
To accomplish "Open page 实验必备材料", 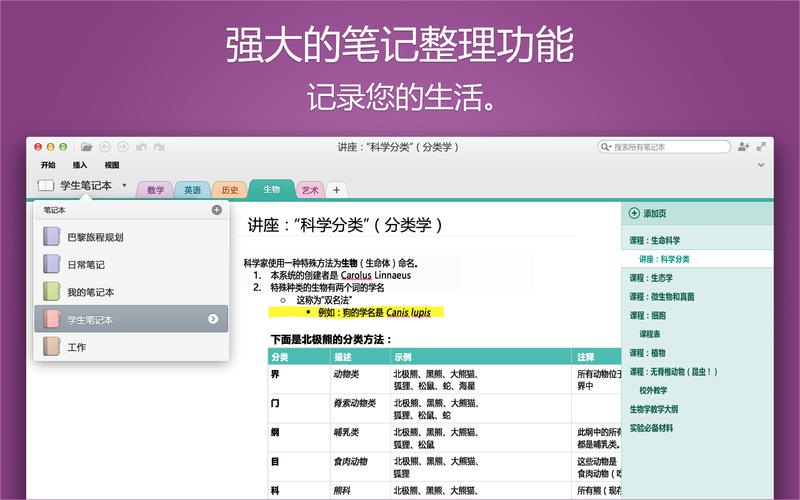I will tap(697, 428).
